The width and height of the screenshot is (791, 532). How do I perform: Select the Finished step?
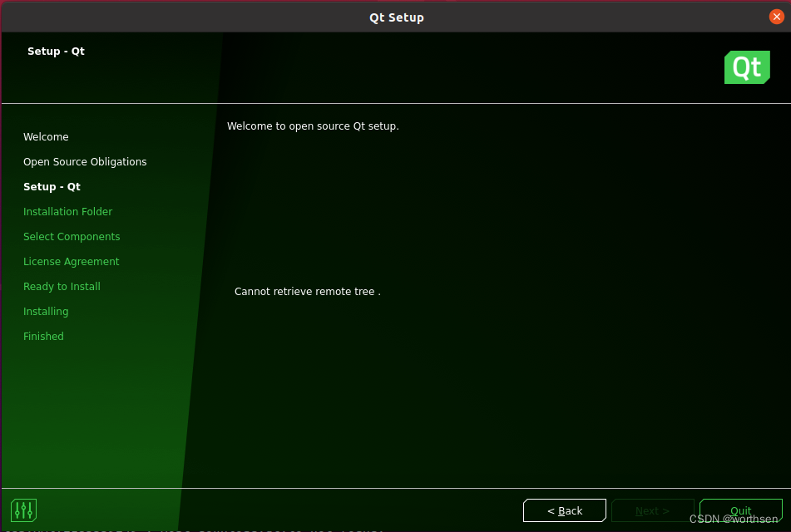coord(43,337)
